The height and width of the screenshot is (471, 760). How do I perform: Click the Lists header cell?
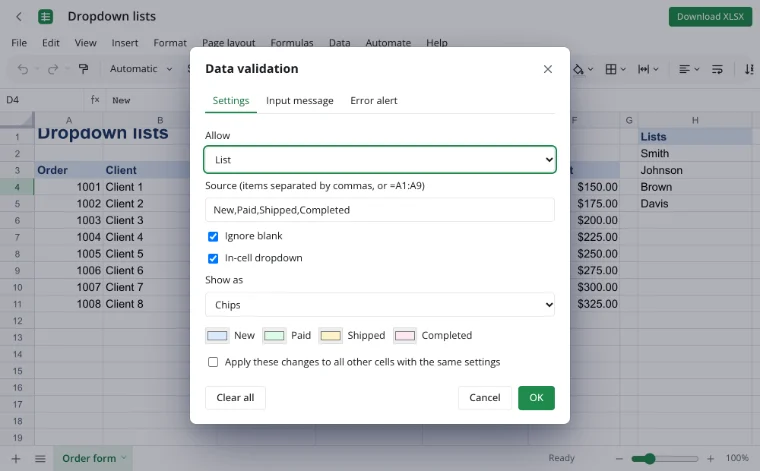(695, 137)
